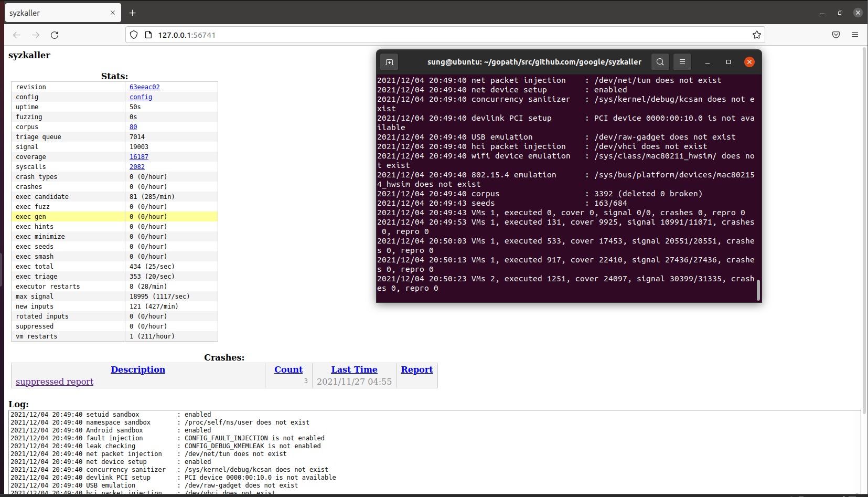Open the config link in Stats

coord(141,97)
